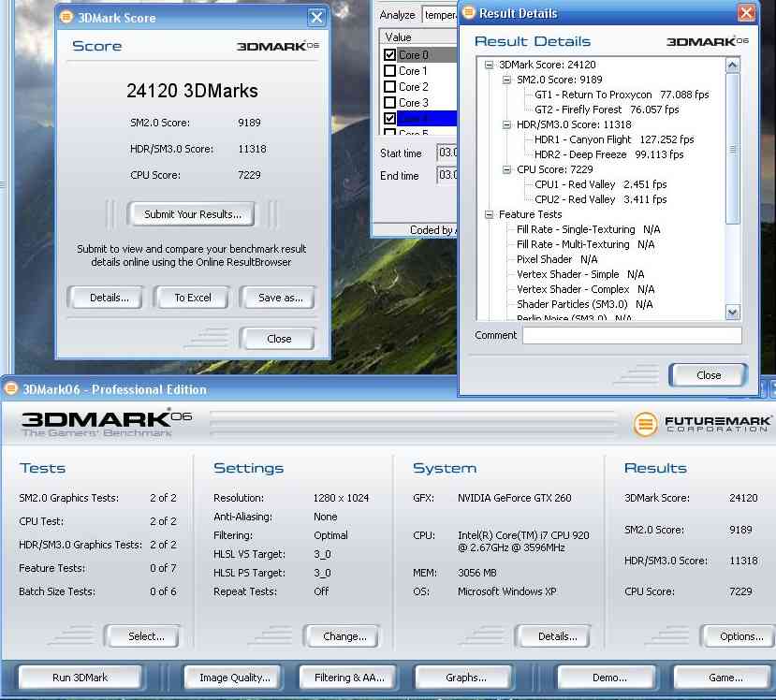Collapse the Feature Tests tree node
776x700 pixels.
click(x=490, y=214)
